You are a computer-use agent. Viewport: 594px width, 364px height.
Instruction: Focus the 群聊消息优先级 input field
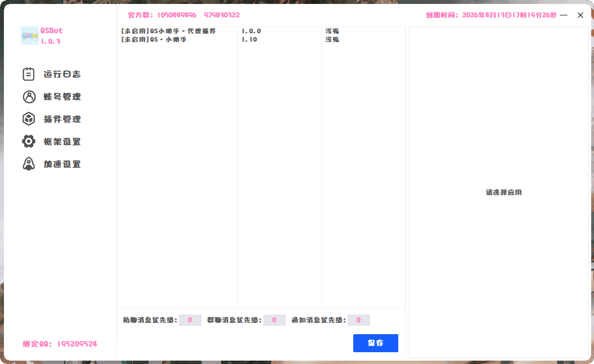[x=274, y=320]
